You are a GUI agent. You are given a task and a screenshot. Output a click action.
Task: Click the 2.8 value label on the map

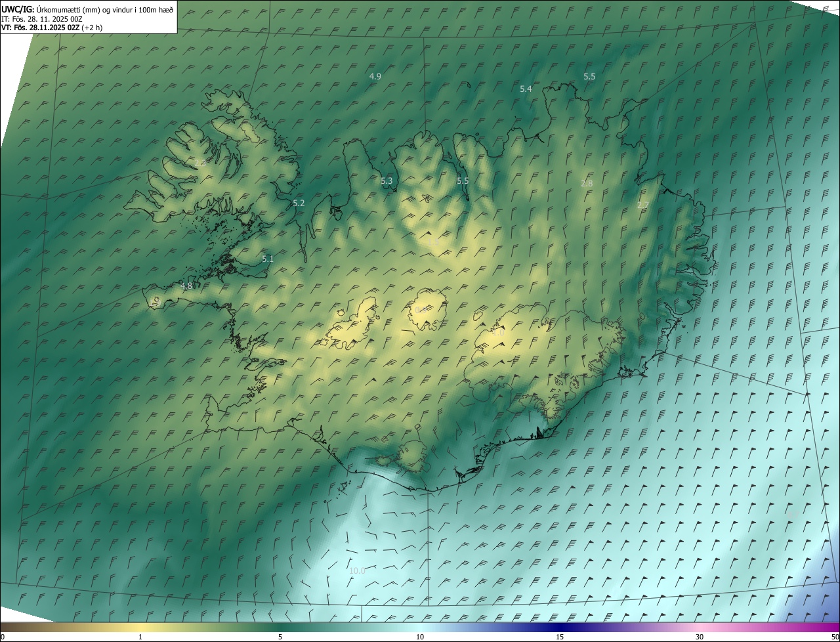587,183
